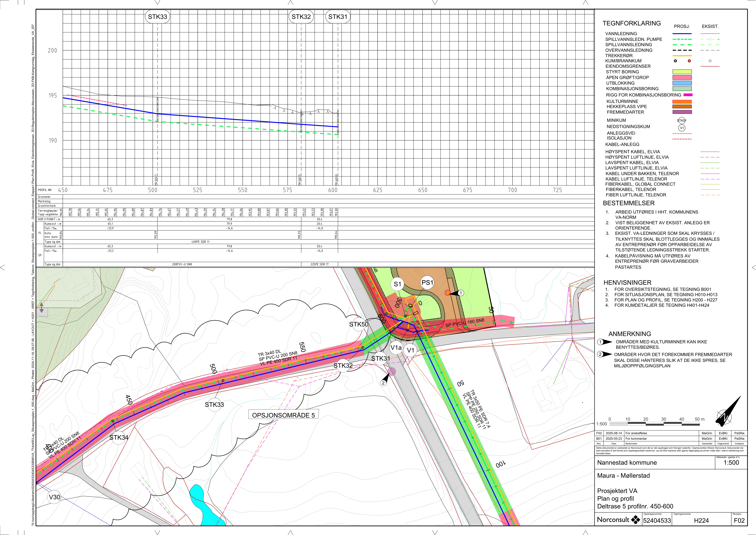Click the STK31 bubble on the plan map
This screenshot has width=756, height=535.
point(381,358)
